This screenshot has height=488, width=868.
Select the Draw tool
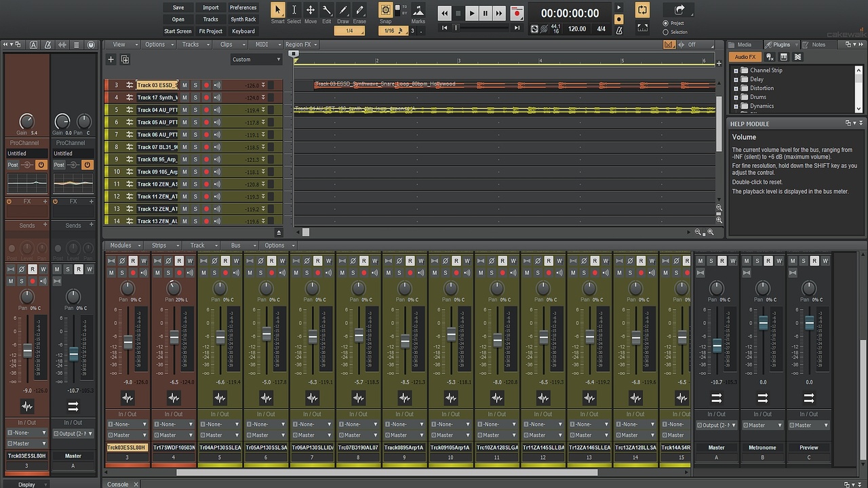tap(343, 10)
